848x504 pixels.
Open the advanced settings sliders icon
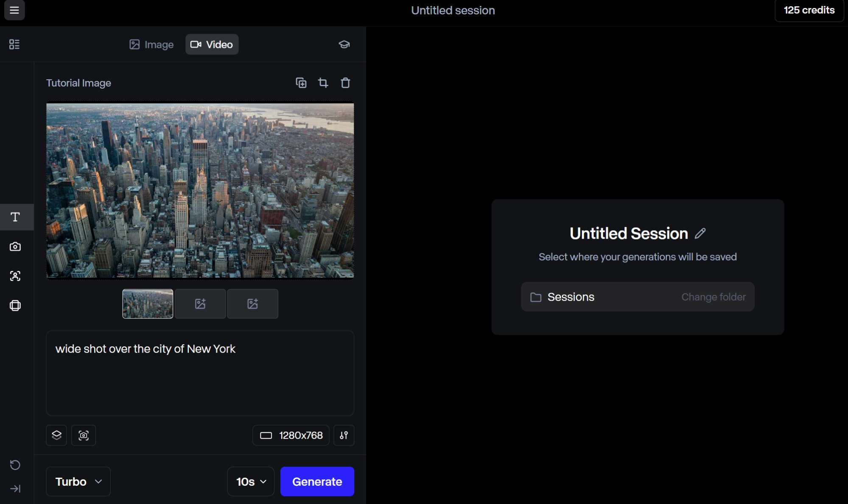(344, 435)
